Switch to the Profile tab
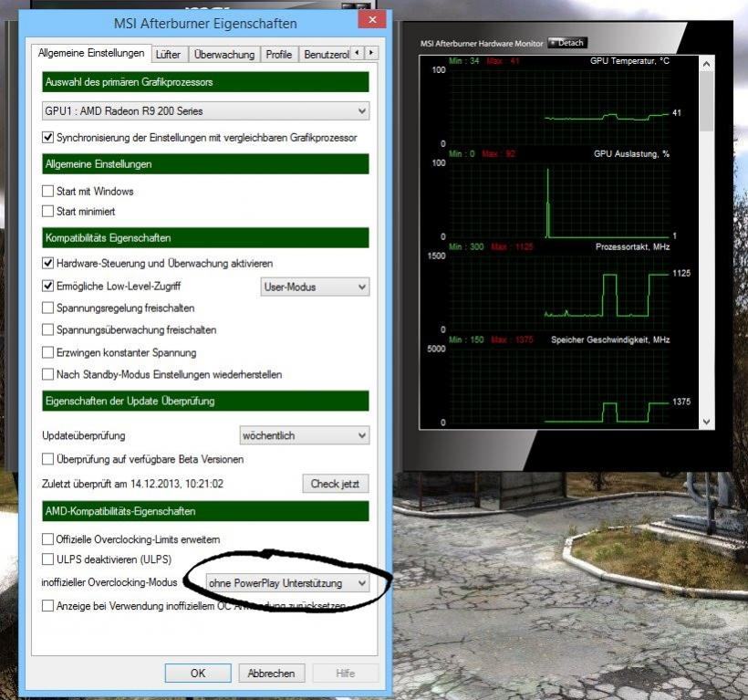The height and width of the screenshot is (700, 748). point(279,55)
